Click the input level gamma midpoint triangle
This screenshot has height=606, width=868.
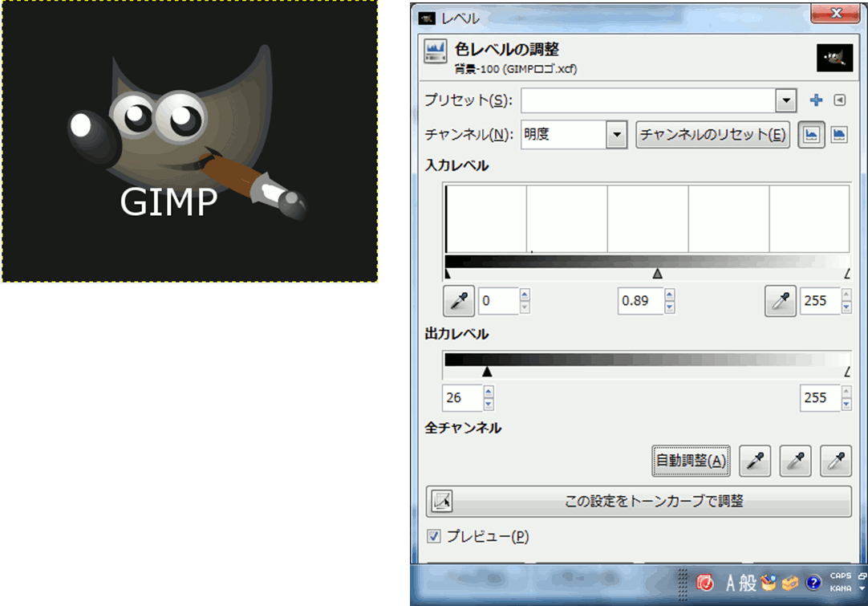(x=658, y=274)
